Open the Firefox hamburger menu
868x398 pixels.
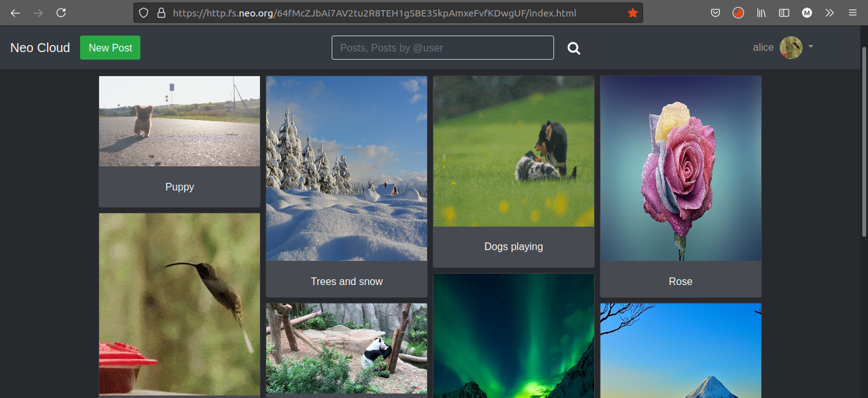tap(853, 13)
